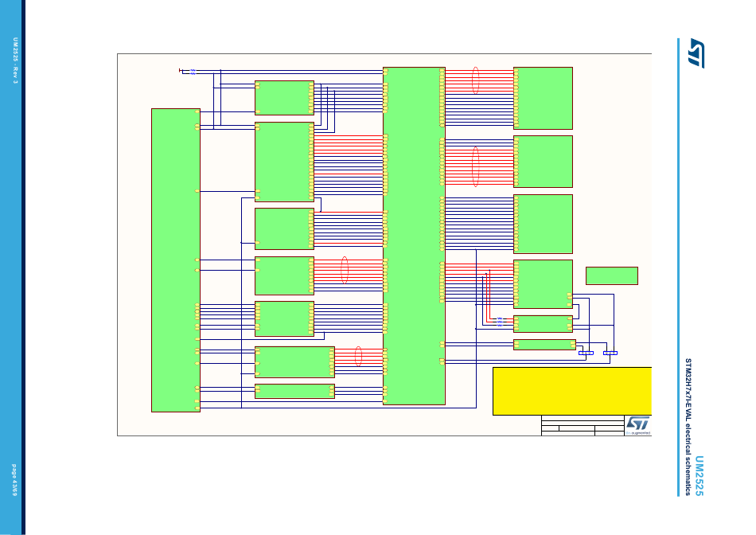Click the tall central green schematic block

[414, 236]
